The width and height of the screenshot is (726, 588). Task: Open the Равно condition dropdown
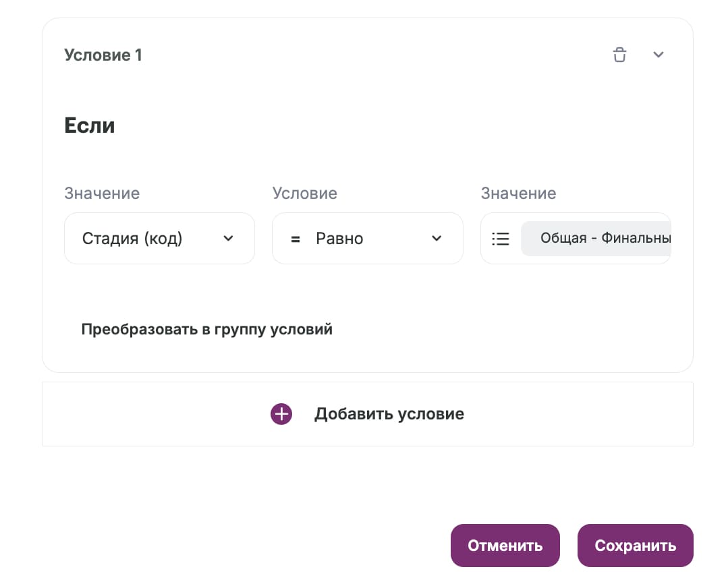tap(368, 238)
